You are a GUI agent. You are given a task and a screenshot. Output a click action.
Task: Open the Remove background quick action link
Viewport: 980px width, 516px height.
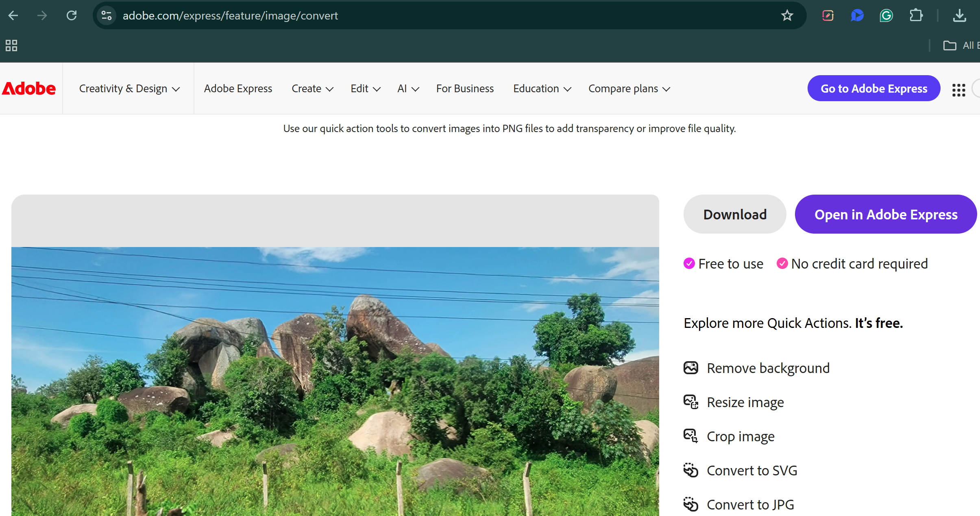click(768, 368)
